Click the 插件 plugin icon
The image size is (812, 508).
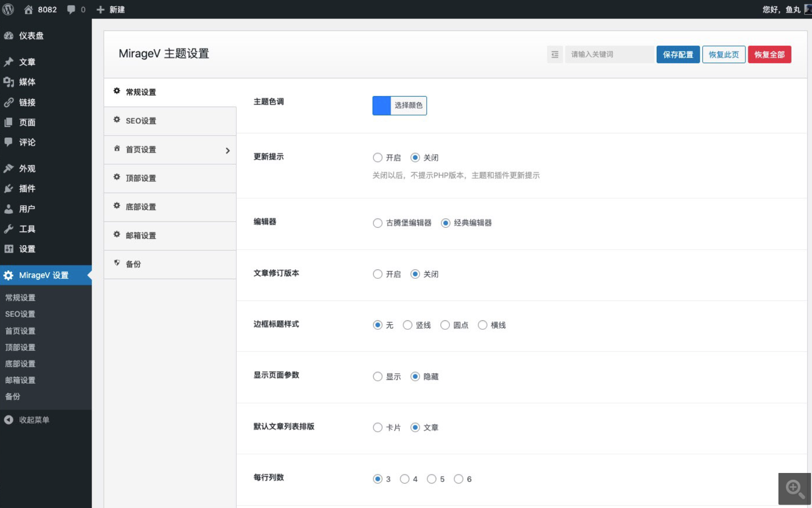pos(9,189)
